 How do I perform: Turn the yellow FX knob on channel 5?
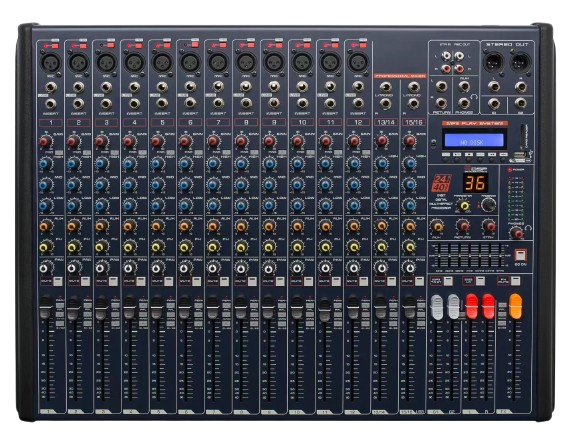(x=157, y=247)
